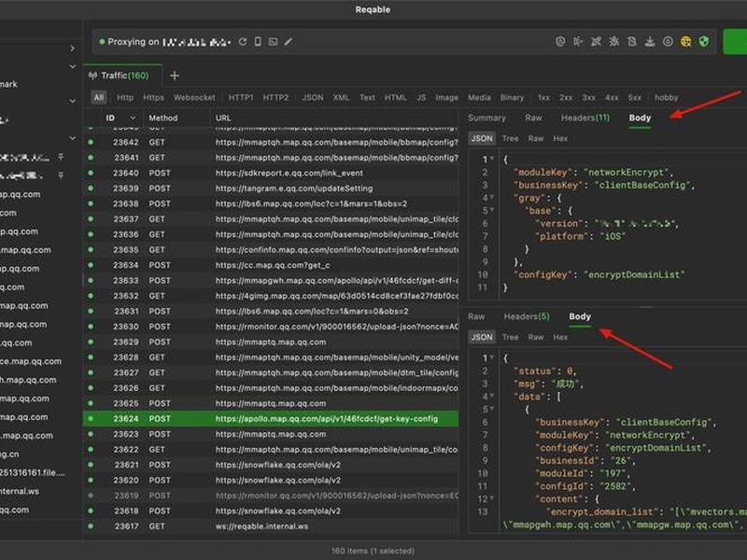Select the Traffic(160) tab
747x560 pixels.
click(125, 76)
